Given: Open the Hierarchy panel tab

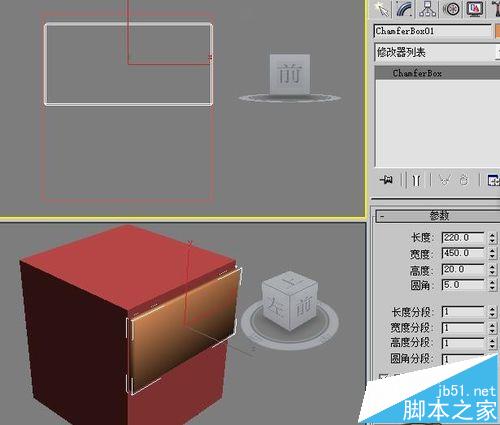Looking at the screenshot, I should click(x=427, y=9).
